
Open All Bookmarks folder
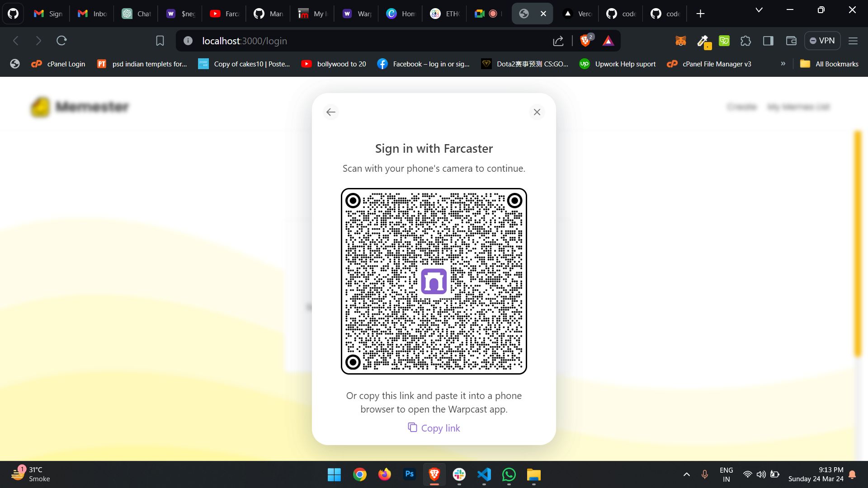(829, 64)
